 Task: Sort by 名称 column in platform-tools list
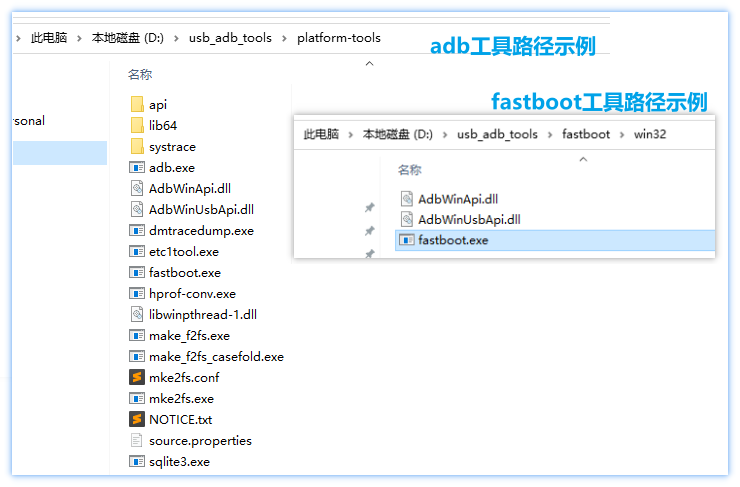pos(140,74)
